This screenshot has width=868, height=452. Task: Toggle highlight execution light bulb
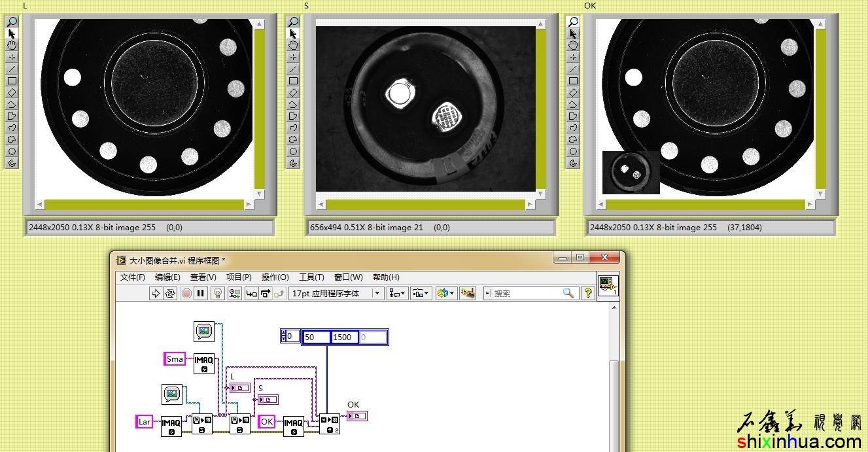point(218,294)
